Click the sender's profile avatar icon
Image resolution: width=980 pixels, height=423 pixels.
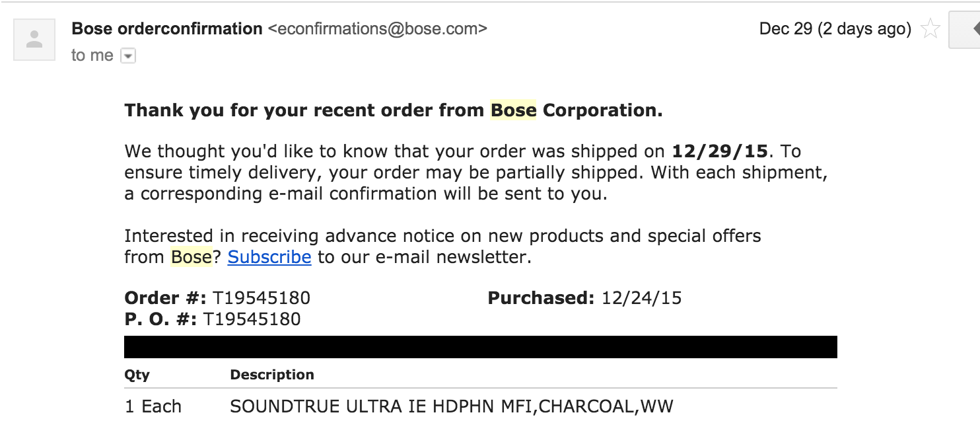pos(34,40)
